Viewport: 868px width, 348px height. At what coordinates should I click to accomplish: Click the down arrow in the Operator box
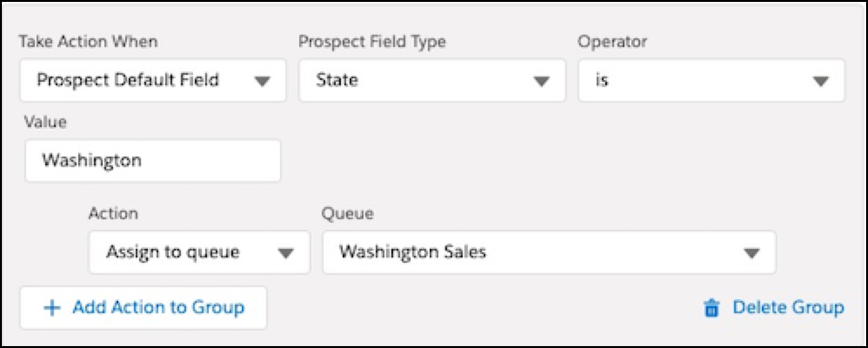[x=820, y=81]
